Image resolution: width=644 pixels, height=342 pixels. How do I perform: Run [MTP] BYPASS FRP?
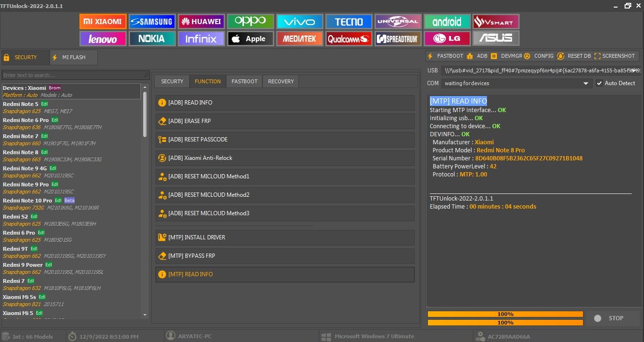click(x=285, y=256)
